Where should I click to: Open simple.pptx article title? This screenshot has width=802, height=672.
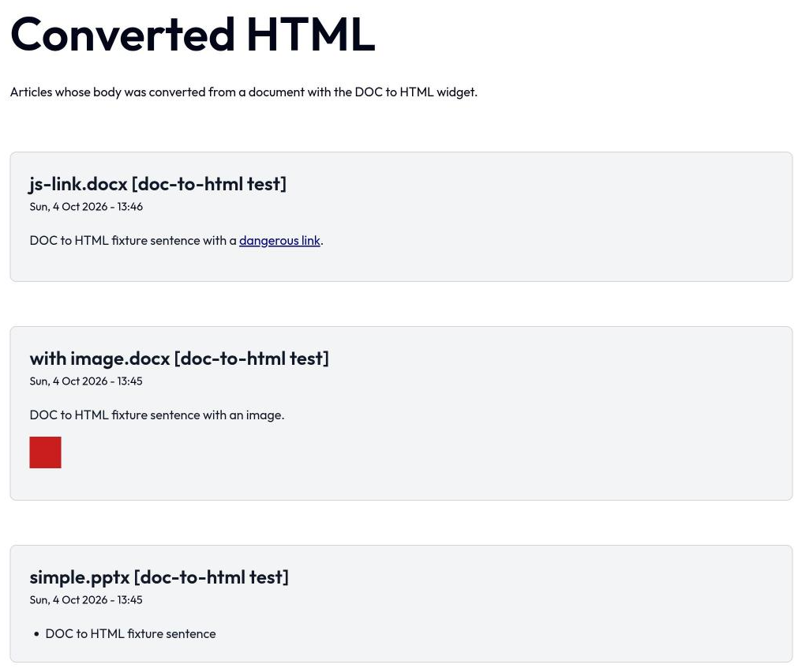click(x=159, y=576)
